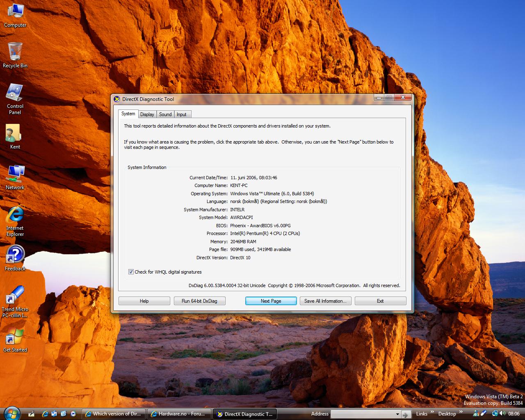Click the Windows Start orb
This screenshot has height=420, width=525.
(11, 413)
